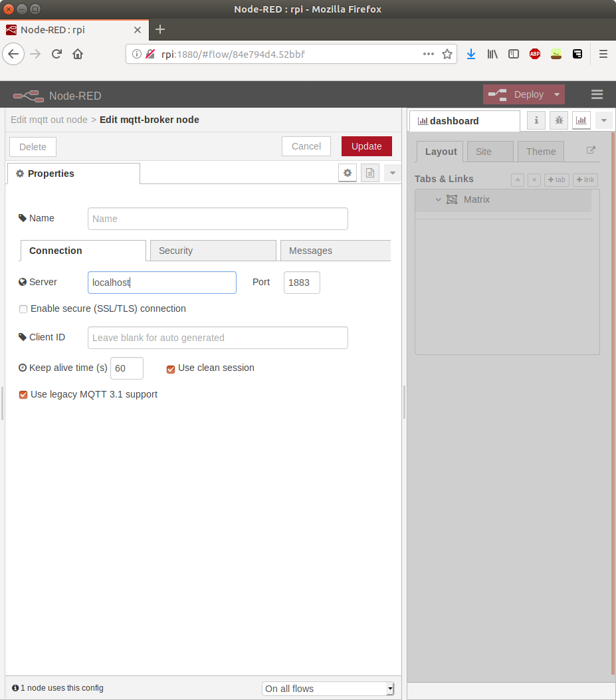Move tab up arrow in Tabs & Links
616x700 pixels.
click(x=518, y=180)
